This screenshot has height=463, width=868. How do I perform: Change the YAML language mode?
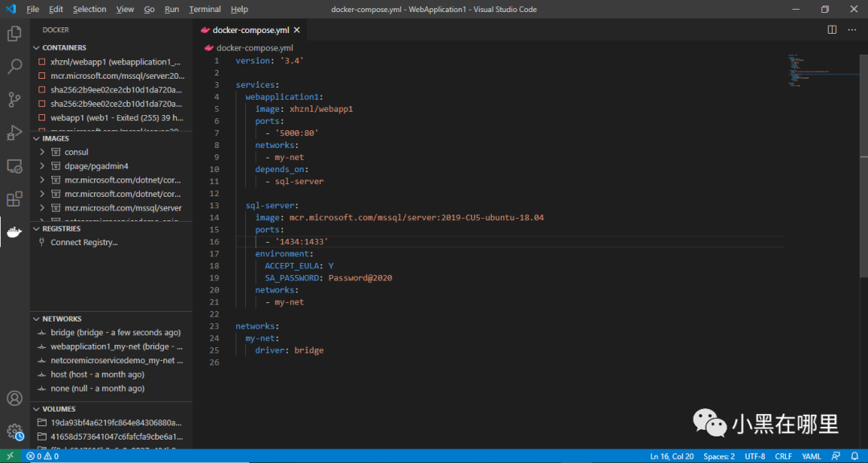pos(810,457)
